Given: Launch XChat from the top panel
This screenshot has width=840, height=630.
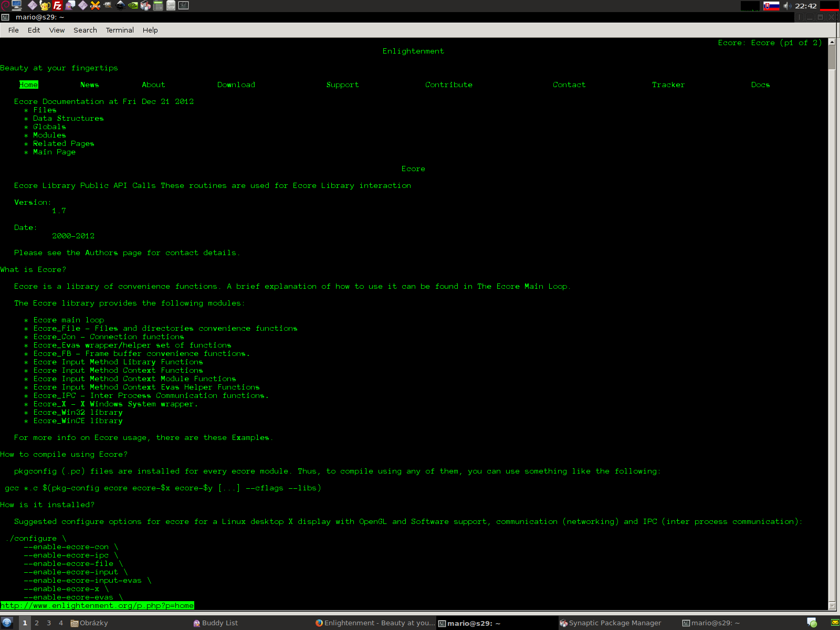Looking at the screenshot, I should click(95, 6).
